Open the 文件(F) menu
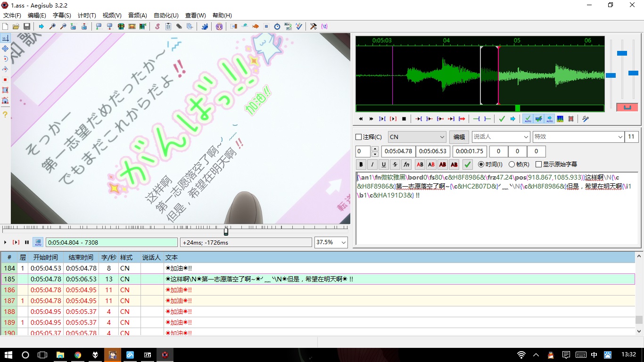Viewport: 644px width, 362px height. 12,16
